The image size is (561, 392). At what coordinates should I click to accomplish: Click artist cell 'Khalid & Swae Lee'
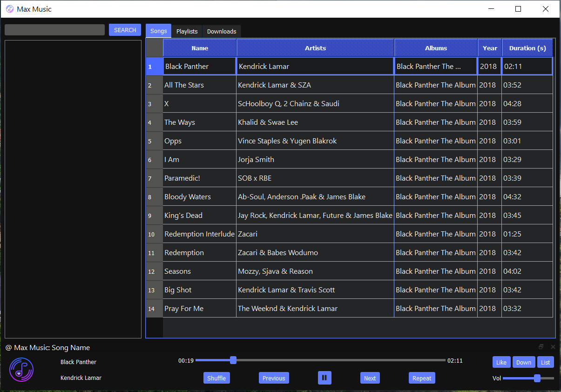pos(315,122)
